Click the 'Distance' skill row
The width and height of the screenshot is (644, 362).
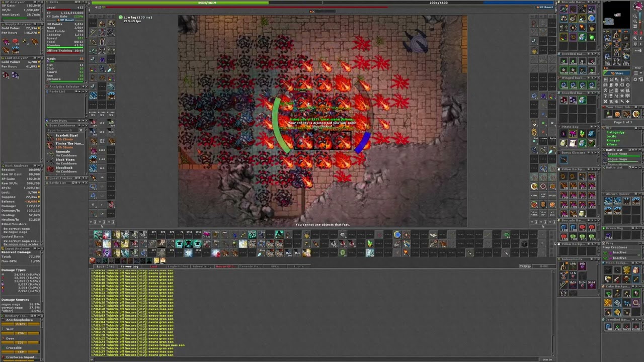point(65,79)
